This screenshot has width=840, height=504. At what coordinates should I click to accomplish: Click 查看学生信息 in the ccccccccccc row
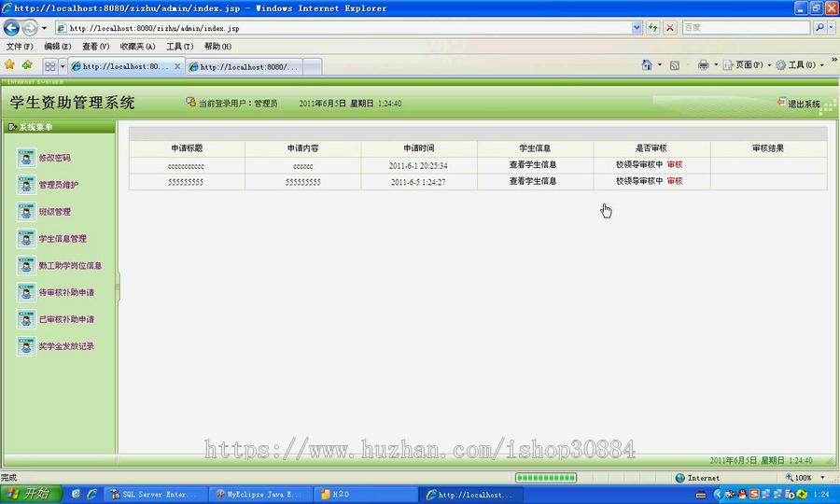[x=533, y=164]
